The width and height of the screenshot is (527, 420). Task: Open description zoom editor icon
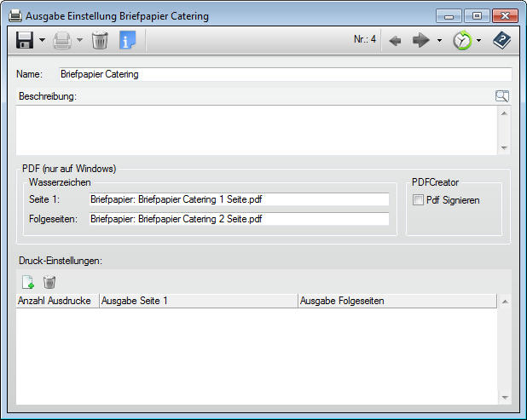point(501,96)
